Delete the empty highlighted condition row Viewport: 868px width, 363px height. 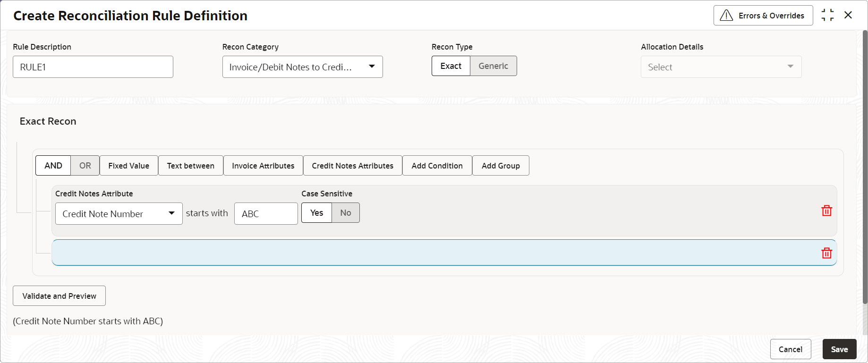click(826, 253)
